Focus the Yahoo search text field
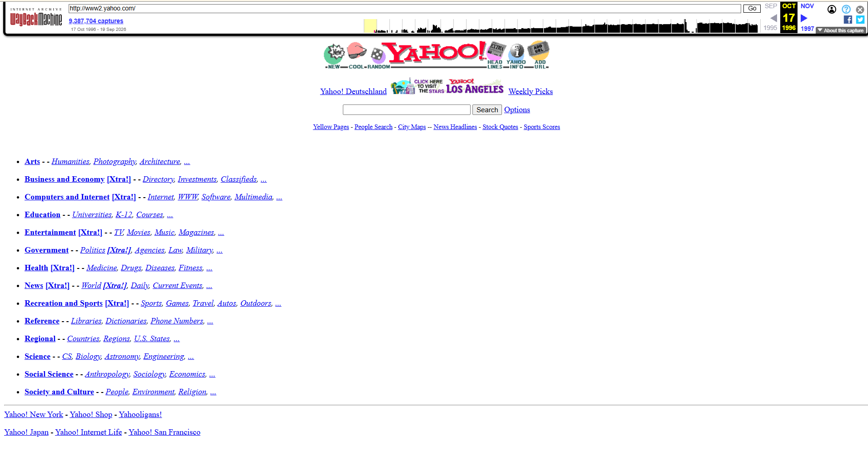Screen dimensions: 868x457 click(406, 110)
